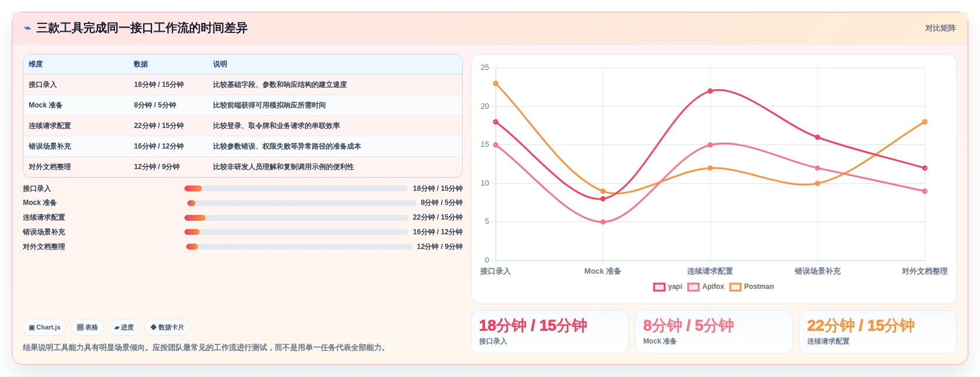
Task: Toggle the yapi legend item
Action: pyautogui.click(x=668, y=287)
